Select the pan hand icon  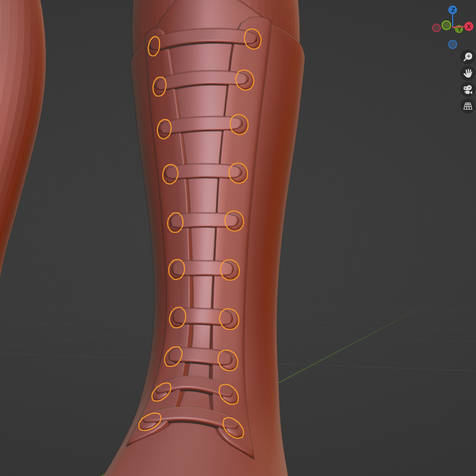click(467, 73)
